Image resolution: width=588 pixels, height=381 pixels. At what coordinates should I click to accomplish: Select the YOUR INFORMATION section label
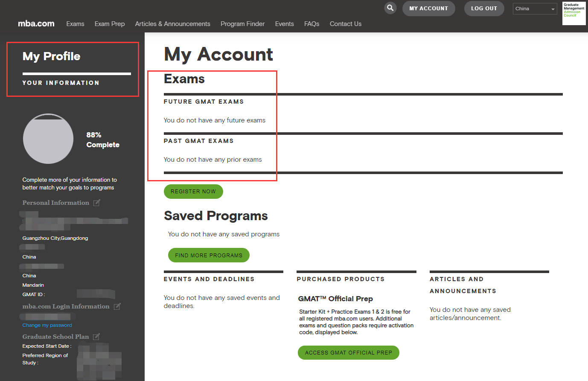tap(61, 83)
